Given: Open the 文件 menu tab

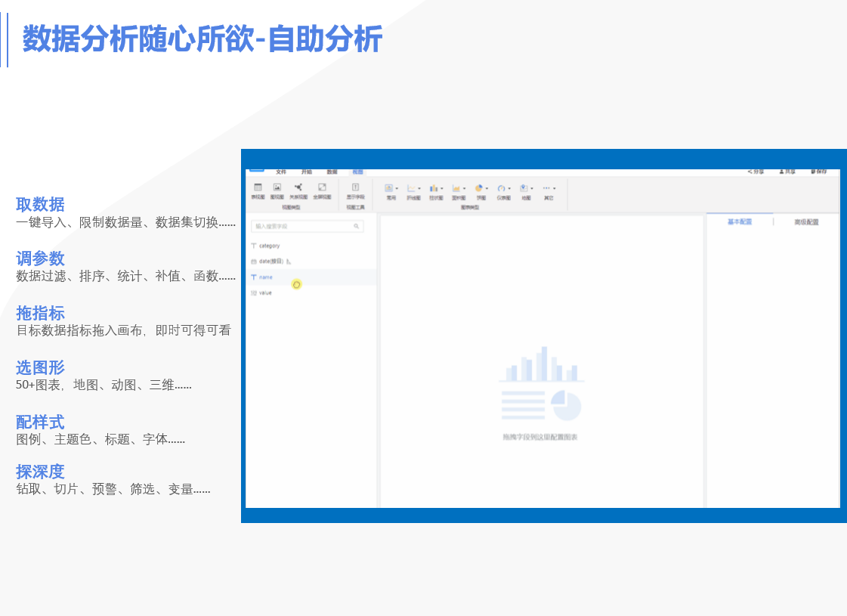Looking at the screenshot, I should click(281, 172).
